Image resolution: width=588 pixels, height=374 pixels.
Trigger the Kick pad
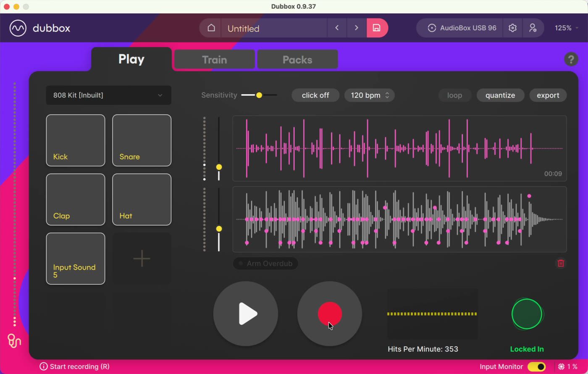pyautogui.click(x=76, y=140)
